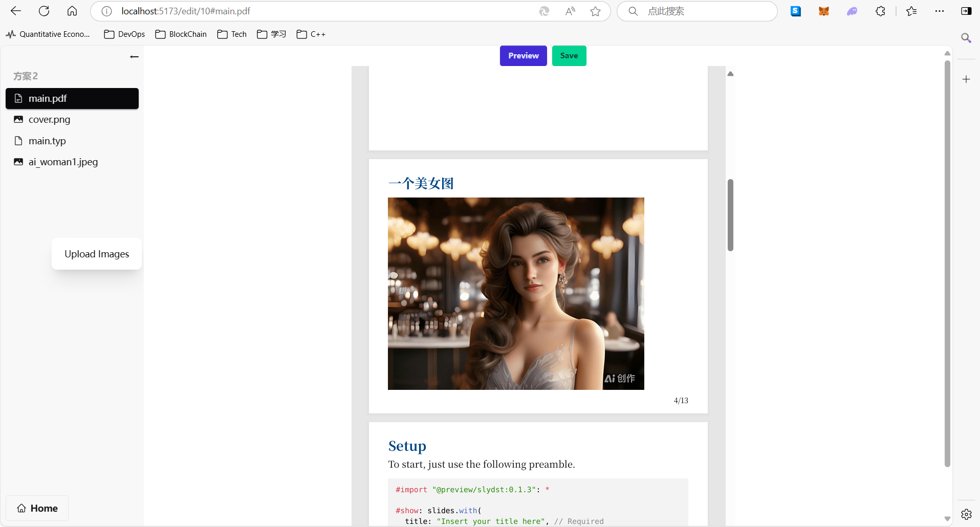Image resolution: width=980 pixels, height=527 pixels.
Task: Select ai_woman1.jpeg in the file list
Action: click(62, 162)
